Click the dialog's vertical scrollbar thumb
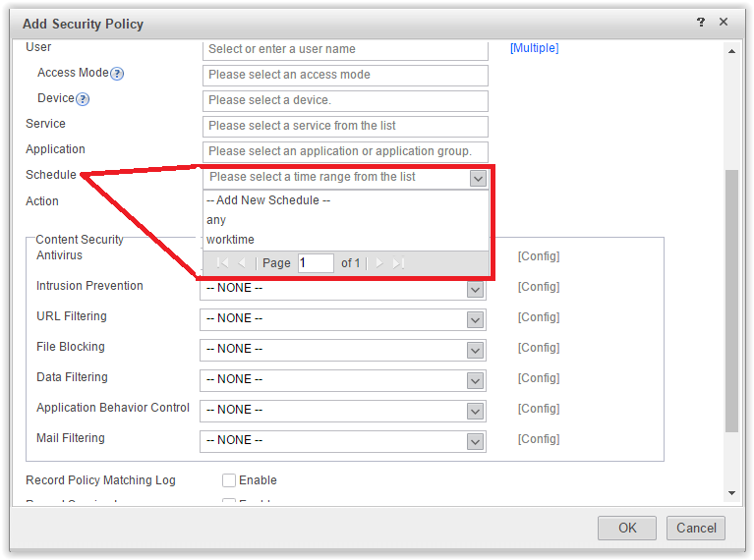This screenshot has height=560, width=754. click(x=731, y=300)
